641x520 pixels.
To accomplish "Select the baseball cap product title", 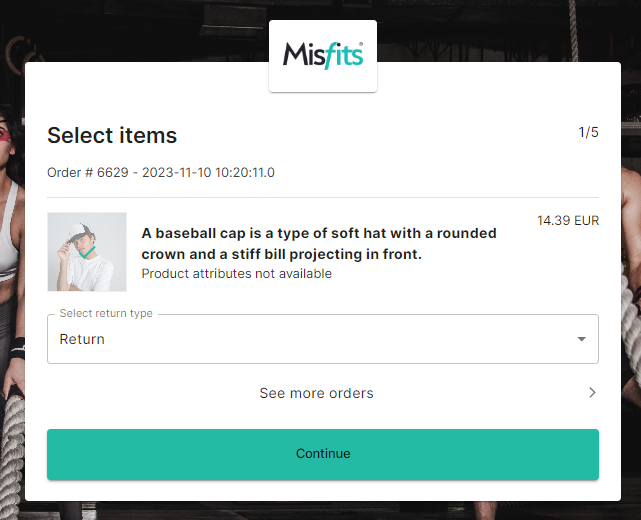I will pos(319,243).
